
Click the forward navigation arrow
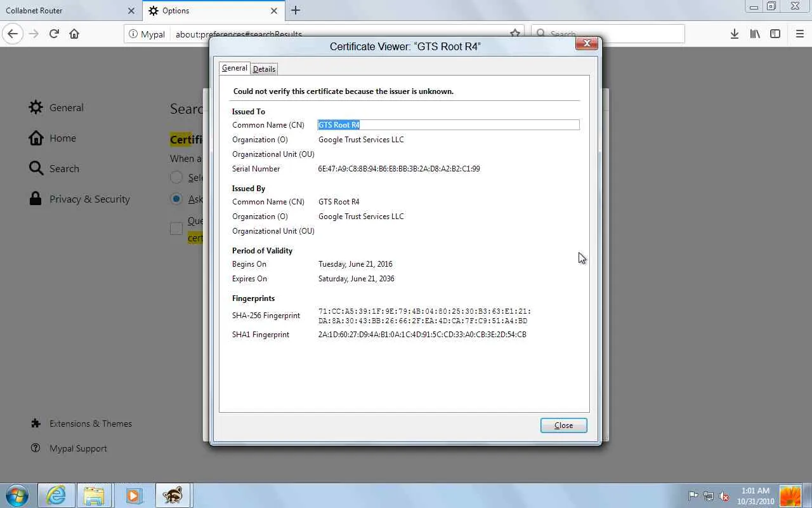click(34, 34)
